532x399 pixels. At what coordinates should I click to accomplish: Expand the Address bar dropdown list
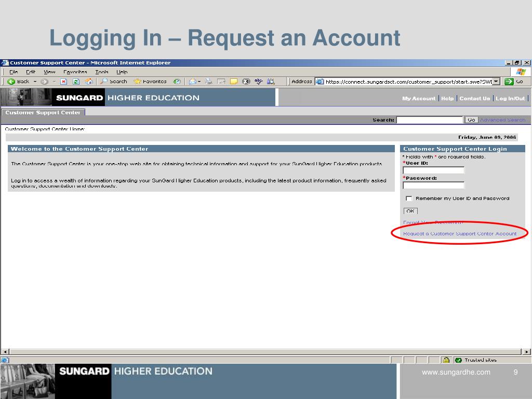(x=496, y=82)
